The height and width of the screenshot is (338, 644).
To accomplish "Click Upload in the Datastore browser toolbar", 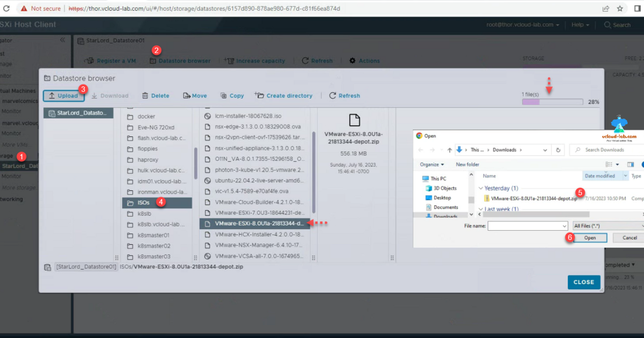I will coord(63,95).
